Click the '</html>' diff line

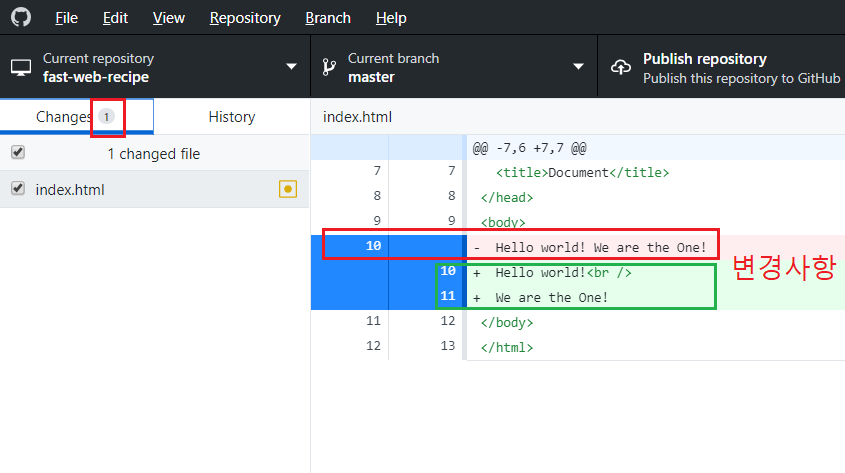[507, 347]
